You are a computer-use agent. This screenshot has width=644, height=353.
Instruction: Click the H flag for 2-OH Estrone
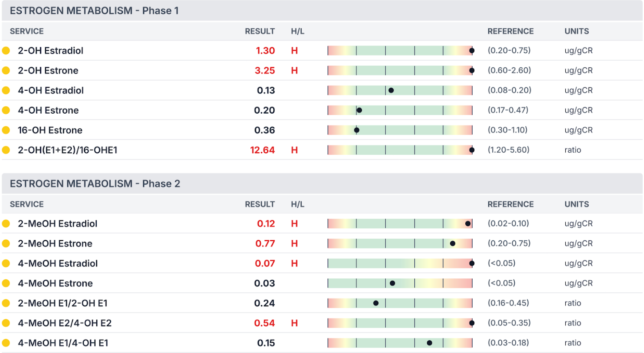pos(294,71)
